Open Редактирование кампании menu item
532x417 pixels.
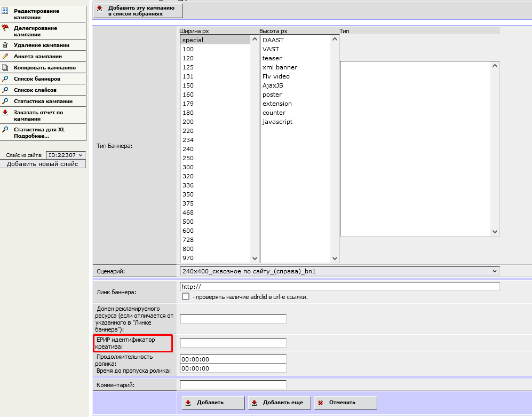pyautogui.click(x=43, y=14)
